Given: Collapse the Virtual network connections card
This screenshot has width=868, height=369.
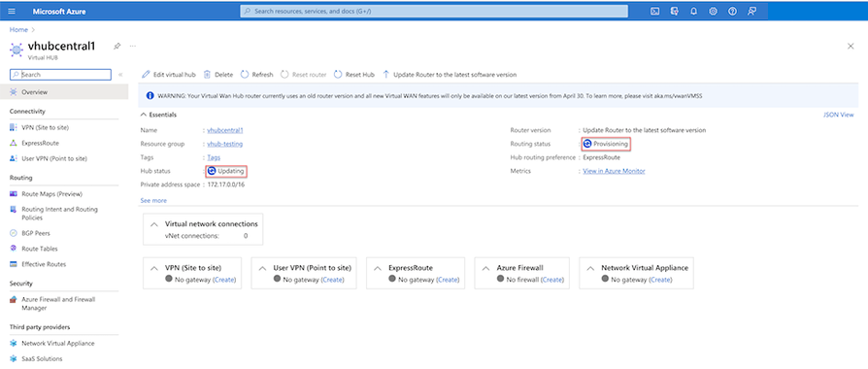Looking at the screenshot, I should tap(154, 224).
